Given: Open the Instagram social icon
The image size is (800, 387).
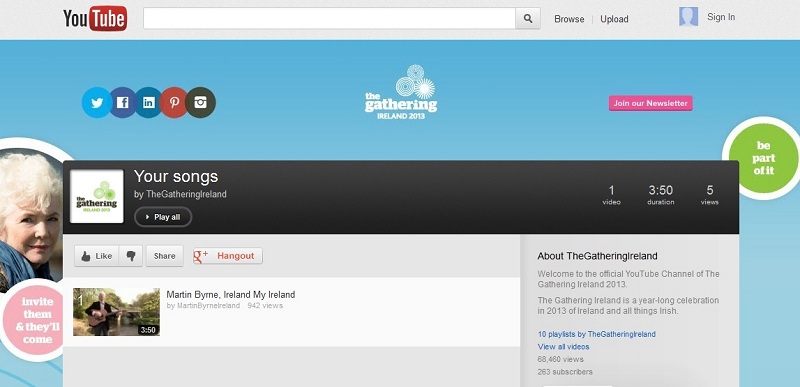Looking at the screenshot, I should [201, 102].
